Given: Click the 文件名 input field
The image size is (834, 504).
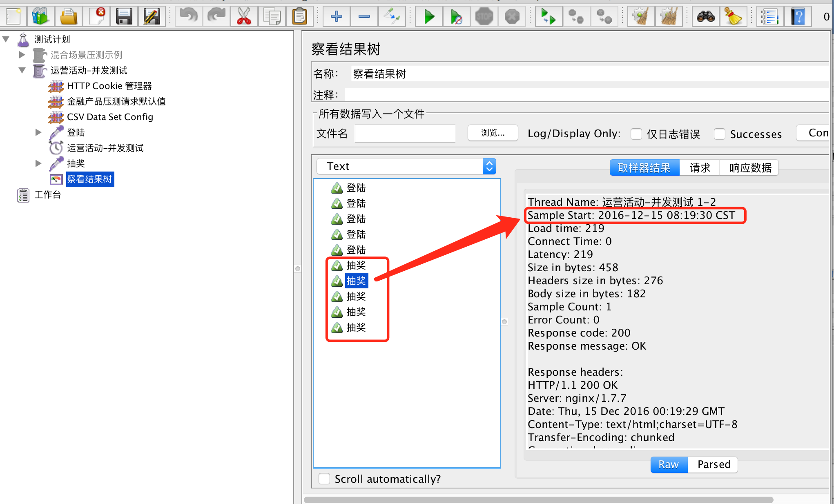Looking at the screenshot, I should pos(405,134).
